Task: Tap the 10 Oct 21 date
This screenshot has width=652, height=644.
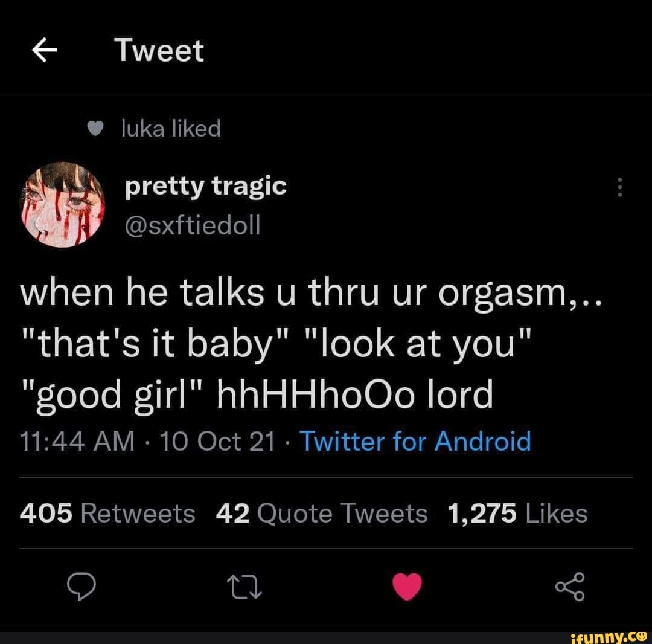Action: pos(217,441)
